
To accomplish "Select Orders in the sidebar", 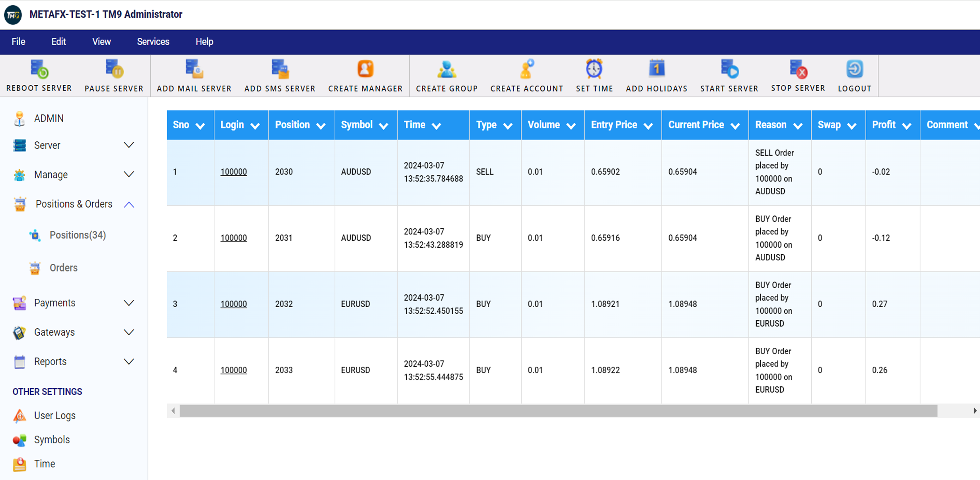I will tap(63, 268).
